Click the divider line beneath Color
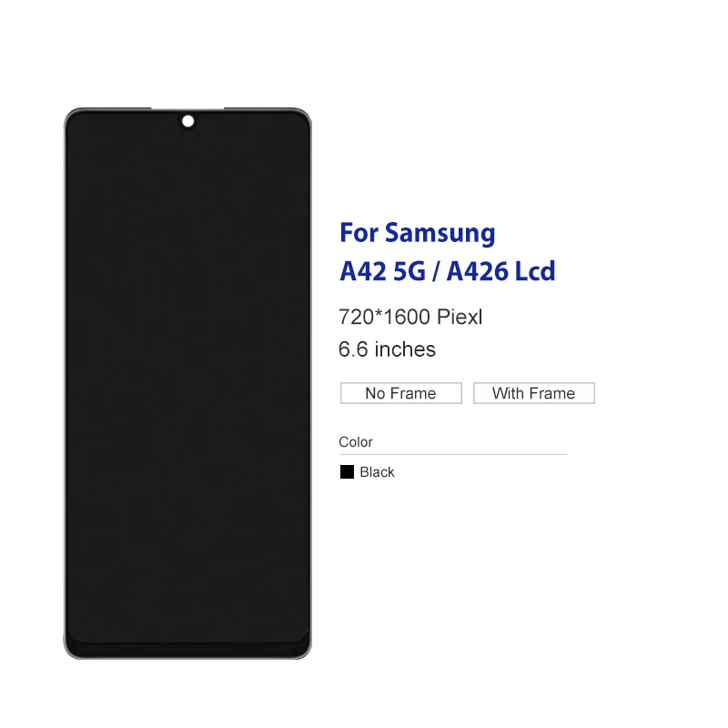 (453, 454)
